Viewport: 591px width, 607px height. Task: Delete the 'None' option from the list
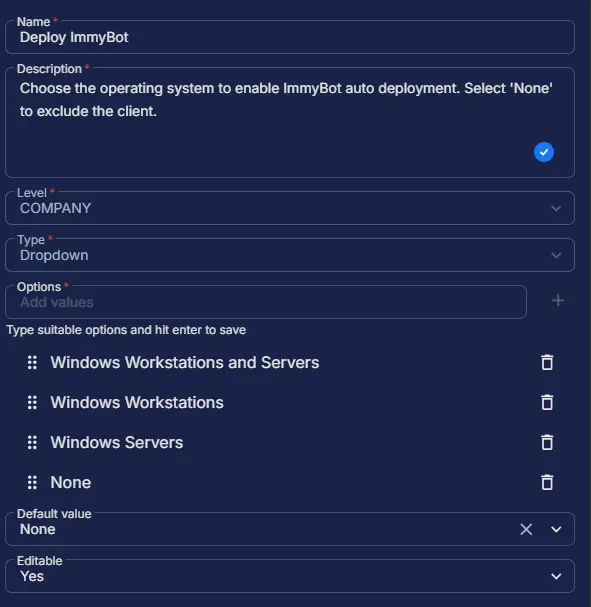(x=547, y=482)
